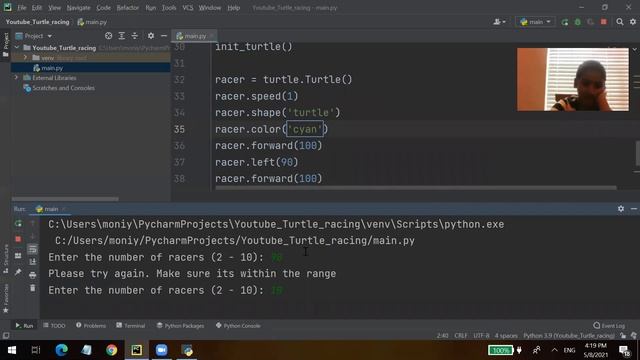
Task: Click the Python 3.9 interpreter indicator
Action: coord(569,336)
